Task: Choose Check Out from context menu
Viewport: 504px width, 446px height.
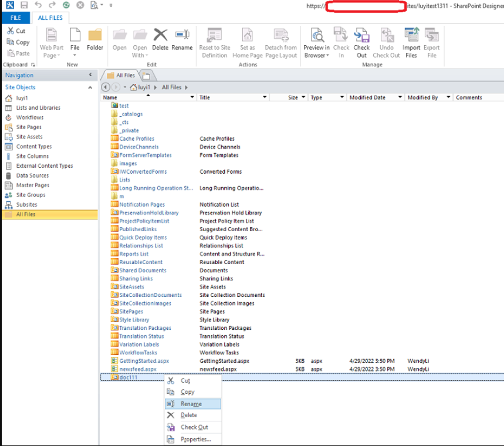Action: point(193,427)
